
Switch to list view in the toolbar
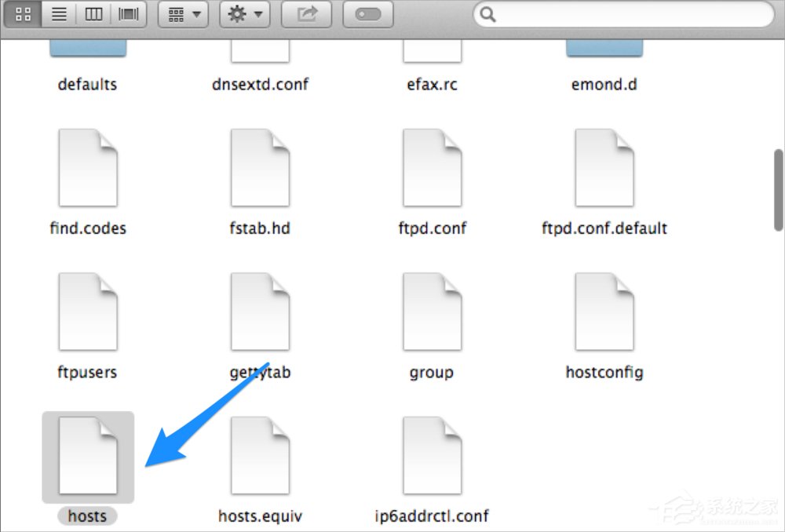pyautogui.click(x=58, y=13)
